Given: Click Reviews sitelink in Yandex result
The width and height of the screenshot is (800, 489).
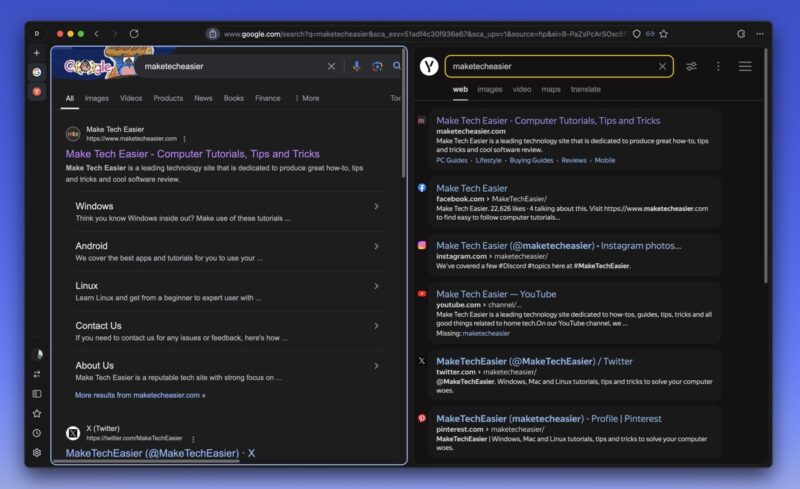Looking at the screenshot, I should click(573, 160).
